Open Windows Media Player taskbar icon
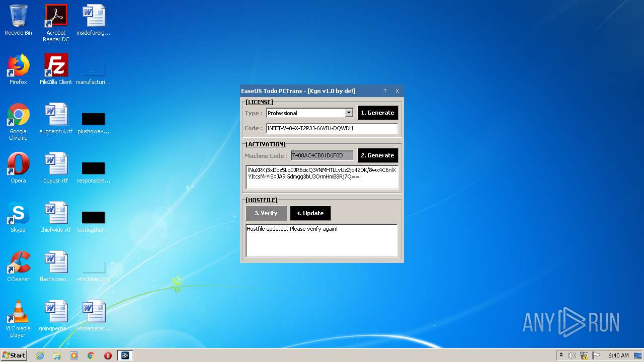The height and width of the screenshot is (362, 644). pos(74,355)
